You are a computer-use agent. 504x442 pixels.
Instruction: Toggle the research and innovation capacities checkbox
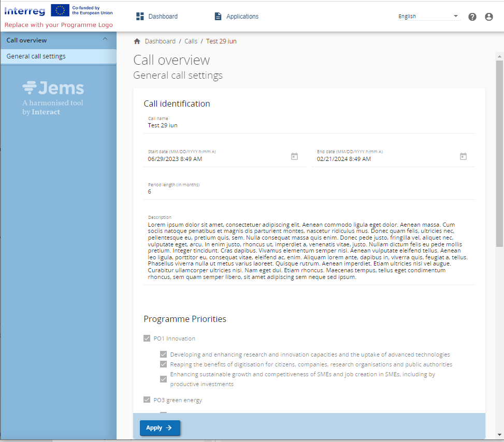click(x=164, y=355)
